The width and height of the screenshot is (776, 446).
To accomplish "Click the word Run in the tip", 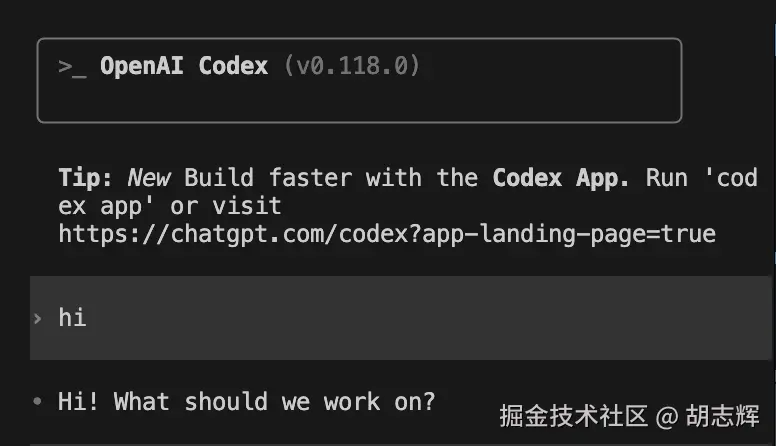I will click(x=667, y=178).
